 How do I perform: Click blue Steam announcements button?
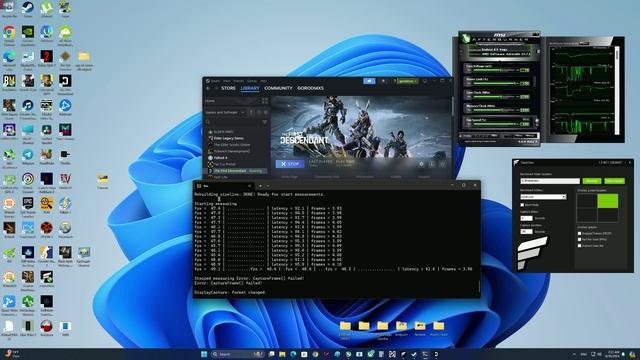(x=369, y=81)
